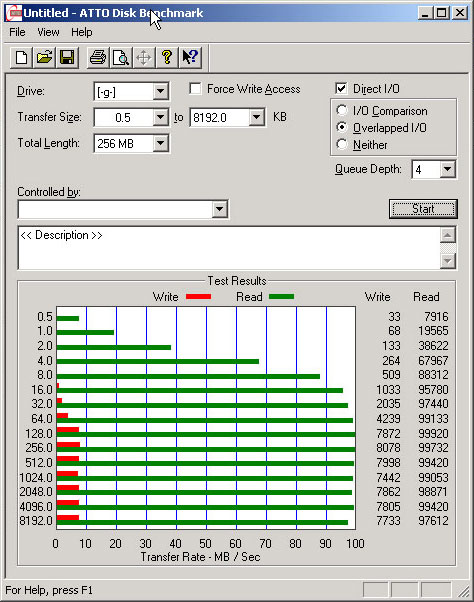The height and width of the screenshot is (602, 474).
Task: Click the ATTO app icon in title bar
Action: 14,13
